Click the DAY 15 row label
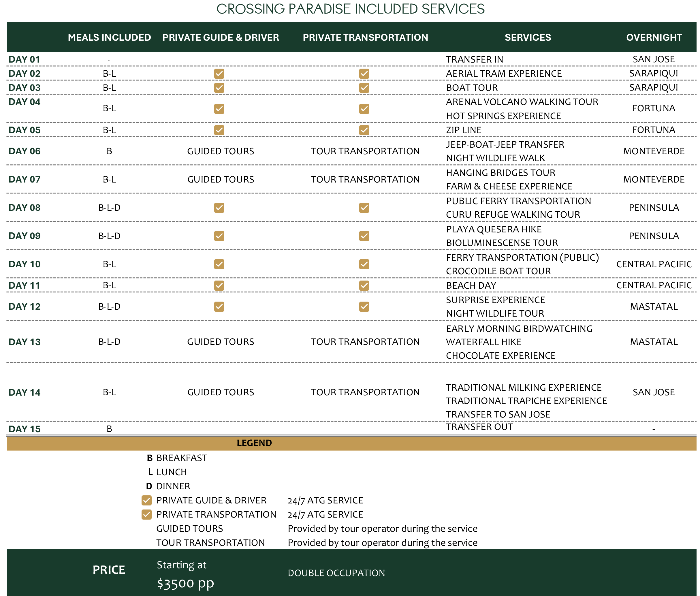 coord(24,429)
